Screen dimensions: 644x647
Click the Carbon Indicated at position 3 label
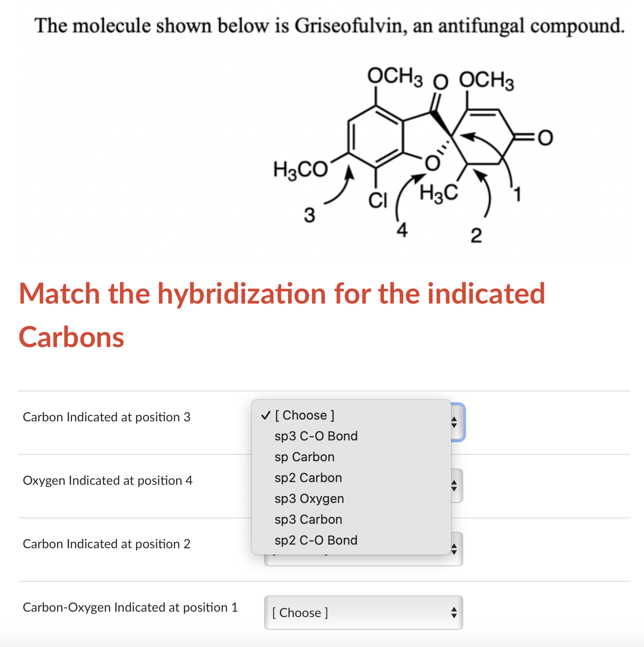pos(107,417)
